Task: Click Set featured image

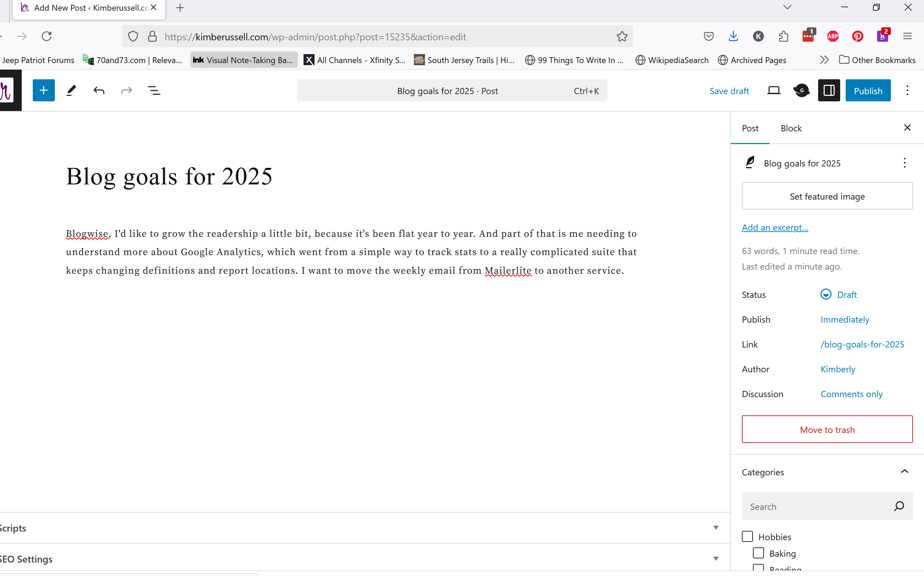Action: tap(827, 196)
